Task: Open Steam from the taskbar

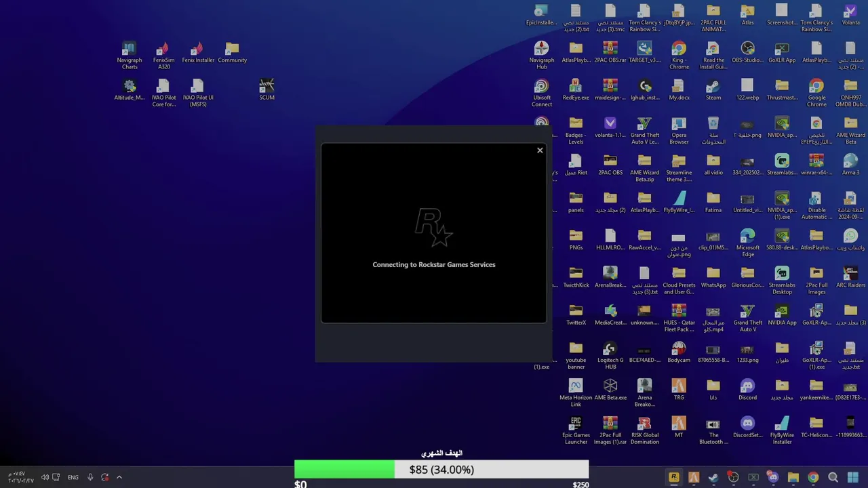Action: pyautogui.click(x=713, y=477)
